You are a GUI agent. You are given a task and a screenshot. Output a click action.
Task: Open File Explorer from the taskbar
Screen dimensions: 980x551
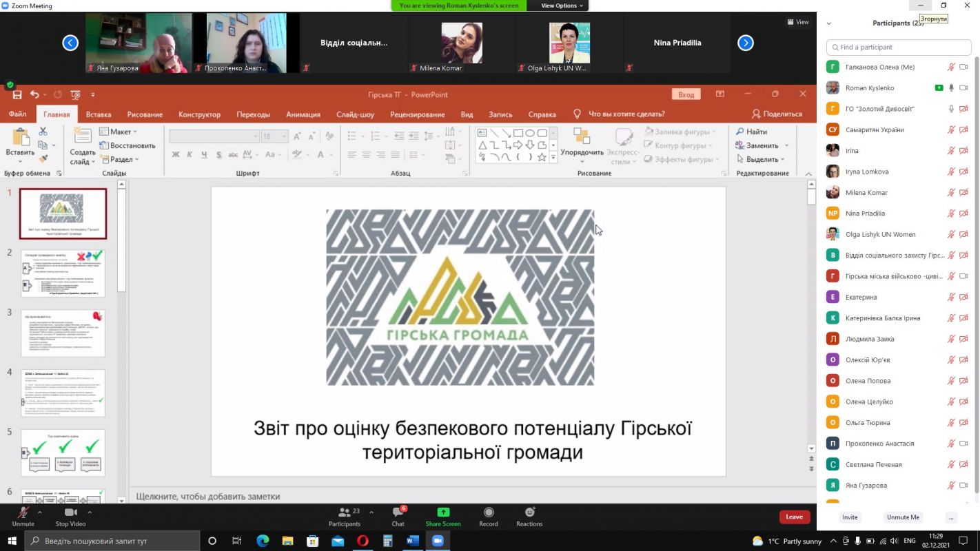(287, 541)
